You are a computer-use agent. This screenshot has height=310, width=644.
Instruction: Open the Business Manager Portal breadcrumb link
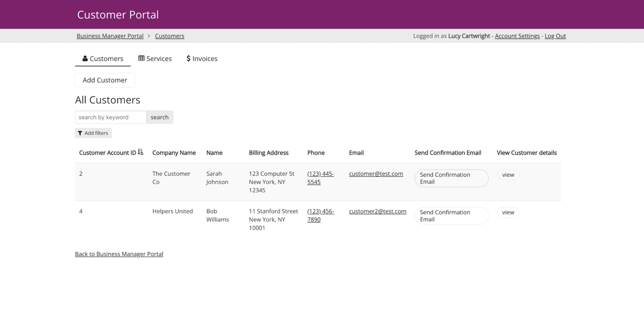(x=110, y=36)
